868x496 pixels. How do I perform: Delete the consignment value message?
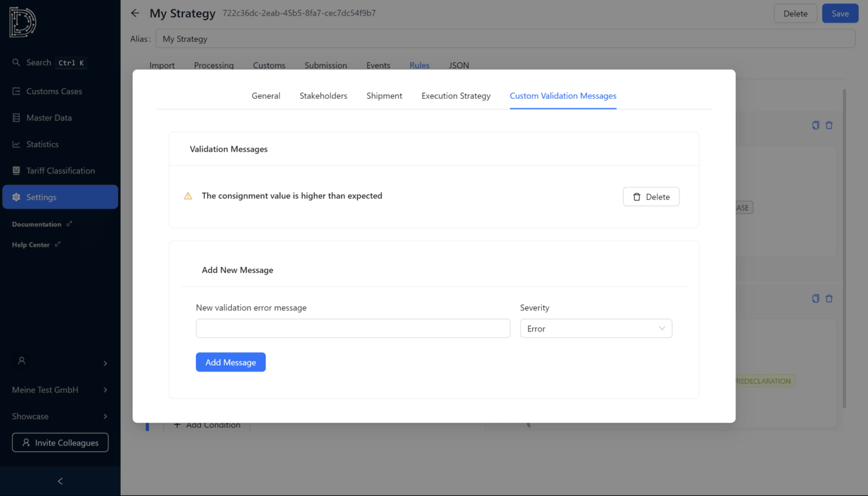point(651,197)
